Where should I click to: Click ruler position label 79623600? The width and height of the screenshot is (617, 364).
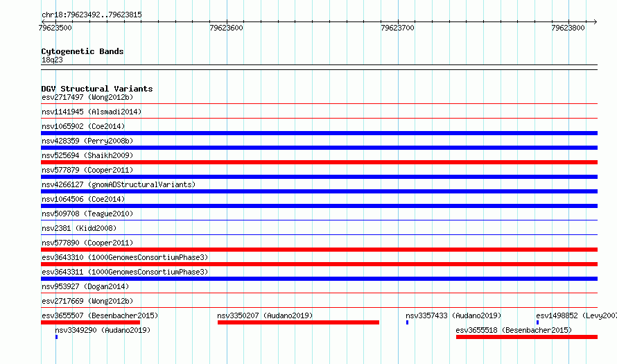click(x=226, y=28)
